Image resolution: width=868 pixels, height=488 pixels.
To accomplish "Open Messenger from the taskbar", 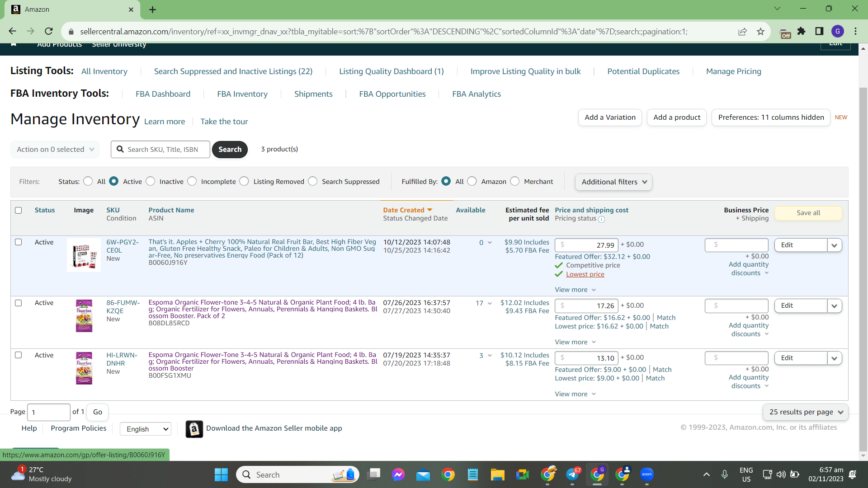I will [x=398, y=474].
